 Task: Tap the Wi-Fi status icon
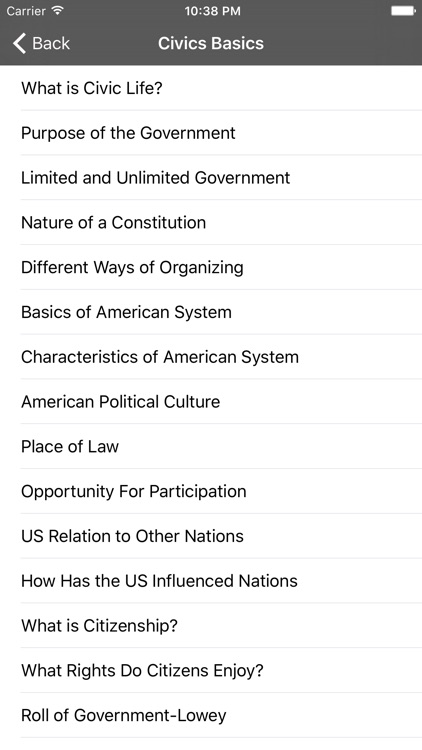[57, 10]
